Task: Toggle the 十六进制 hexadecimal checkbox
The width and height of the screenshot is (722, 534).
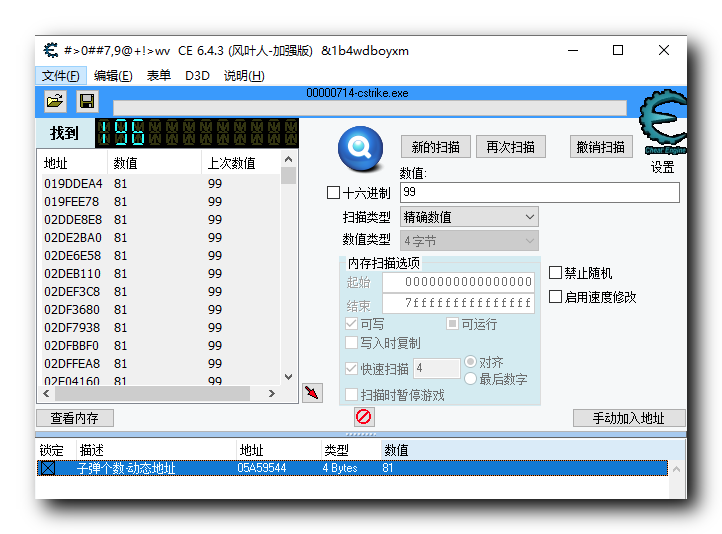Action: click(x=333, y=192)
